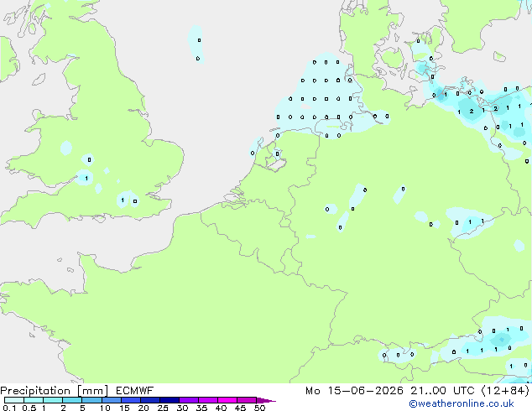Click the legend label "50"

click(259, 408)
